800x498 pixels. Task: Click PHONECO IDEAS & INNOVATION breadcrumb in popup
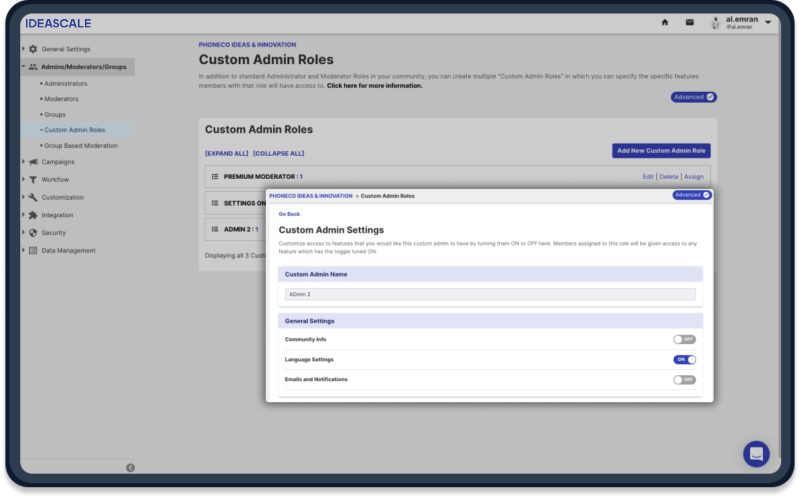coord(311,196)
